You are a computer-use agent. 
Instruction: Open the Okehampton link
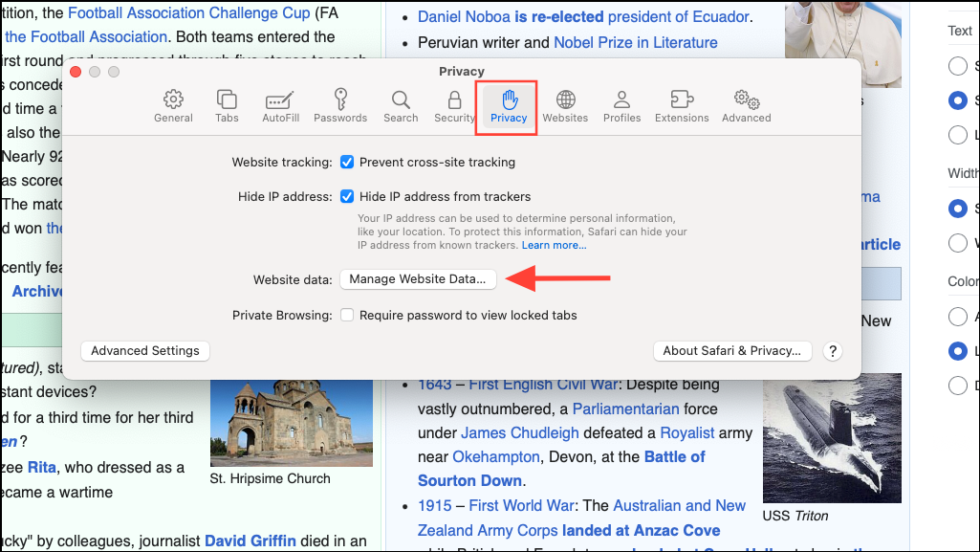495,457
